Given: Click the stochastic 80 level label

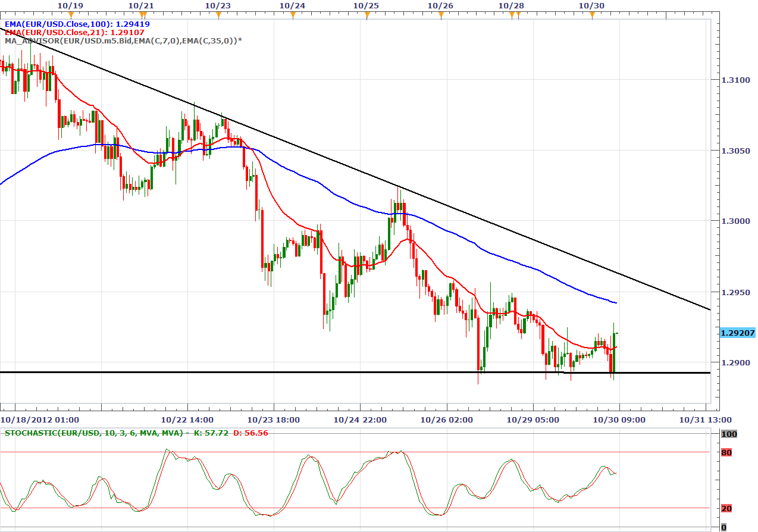Looking at the screenshot, I should [726, 453].
